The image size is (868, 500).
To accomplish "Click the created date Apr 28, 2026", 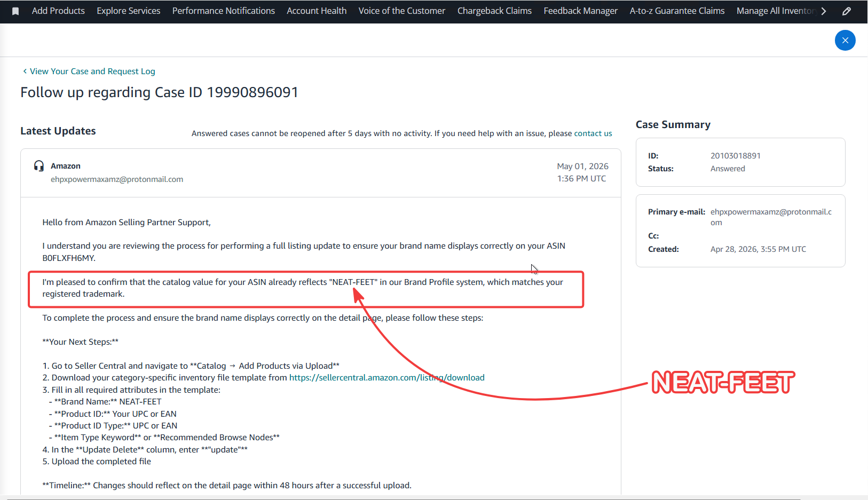I will [x=758, y=249].
